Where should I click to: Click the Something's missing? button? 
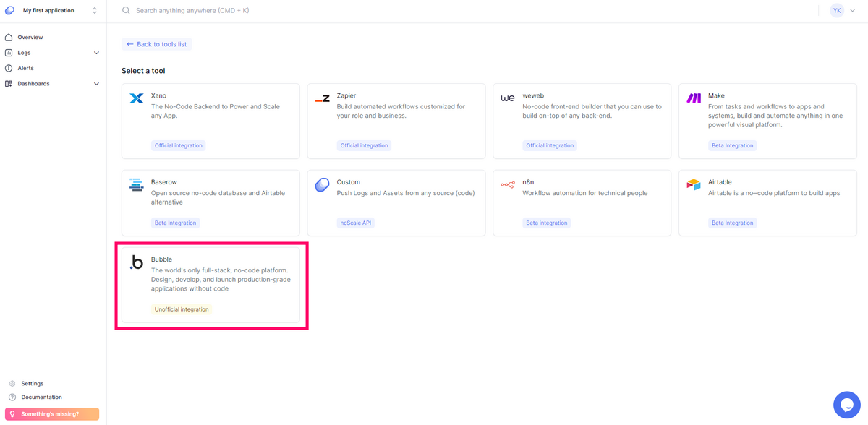(x=52, y=414)
